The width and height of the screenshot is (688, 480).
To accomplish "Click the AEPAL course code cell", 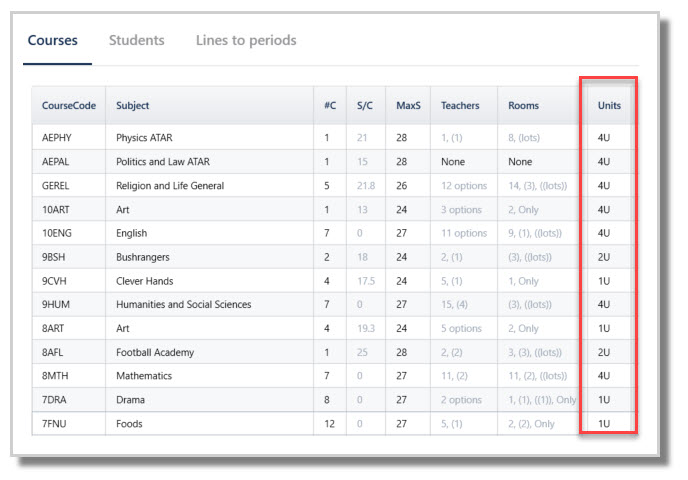I will [55, 162].
